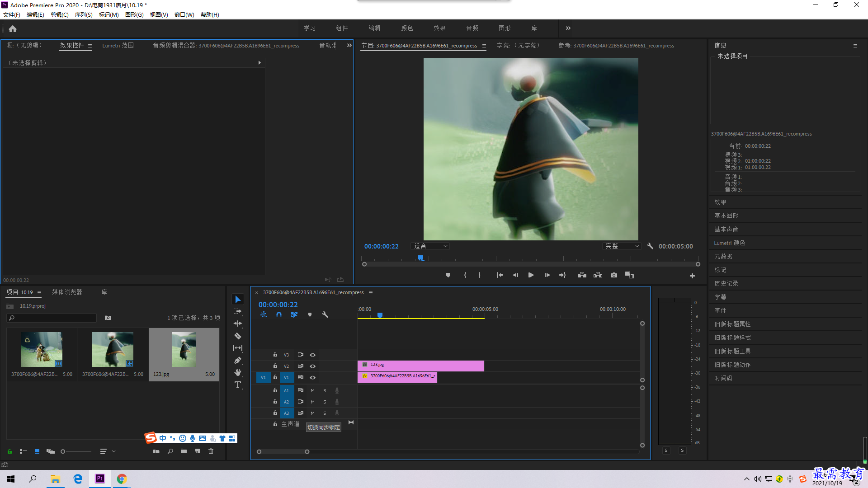This screenshot has height=488, width=868.
Task: Toggle V1 track output eye
Action: click(x=312, y=378)
